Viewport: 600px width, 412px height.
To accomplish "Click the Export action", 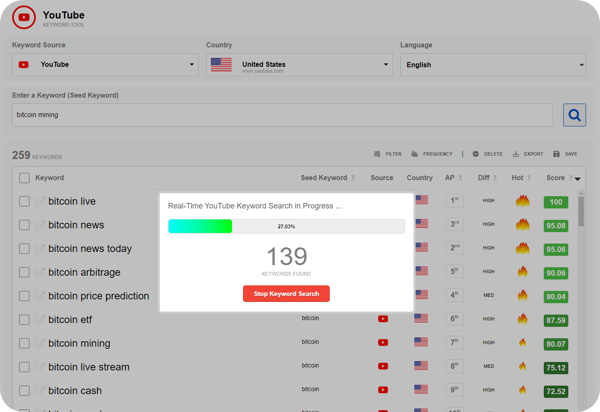I will coord(528,154).
